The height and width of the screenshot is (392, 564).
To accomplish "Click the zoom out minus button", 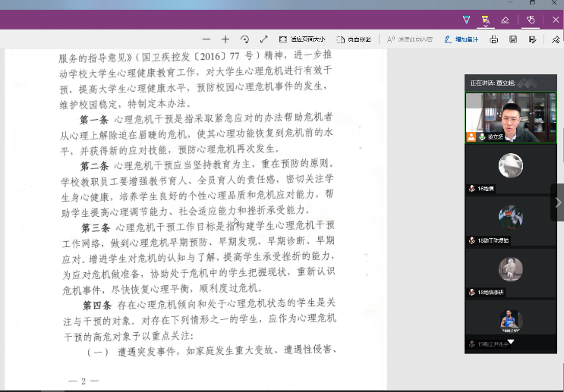I will [x=206, y=39].
